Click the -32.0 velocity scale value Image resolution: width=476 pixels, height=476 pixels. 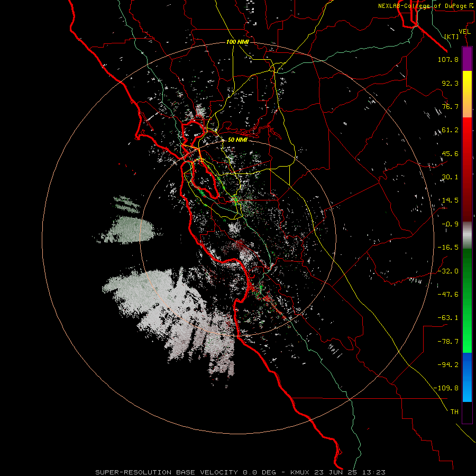[448, 271]
